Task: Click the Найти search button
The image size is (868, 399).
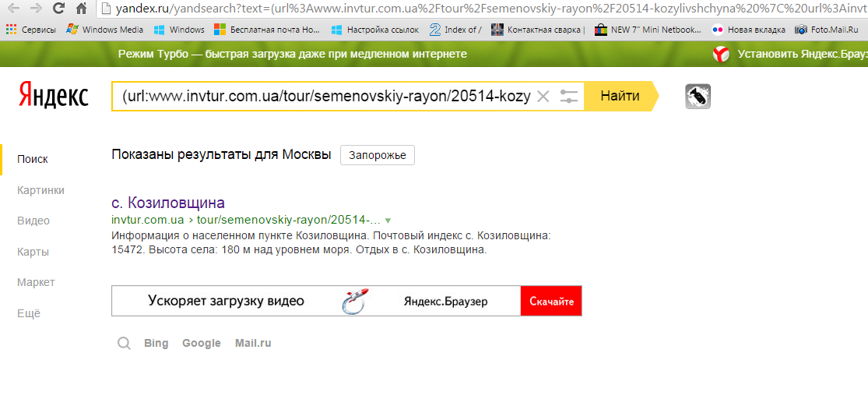Action: 620,96
